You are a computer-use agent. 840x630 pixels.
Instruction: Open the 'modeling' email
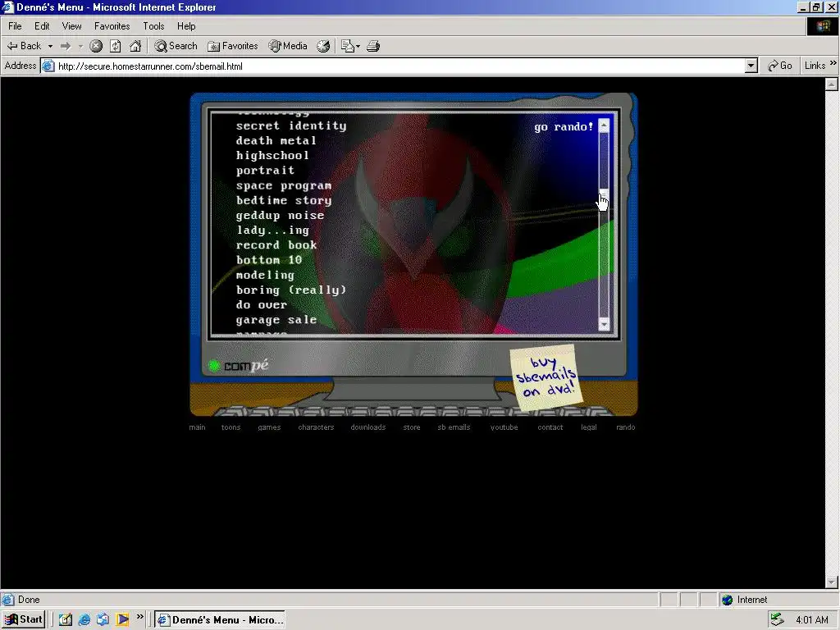[x=265, y=275]
